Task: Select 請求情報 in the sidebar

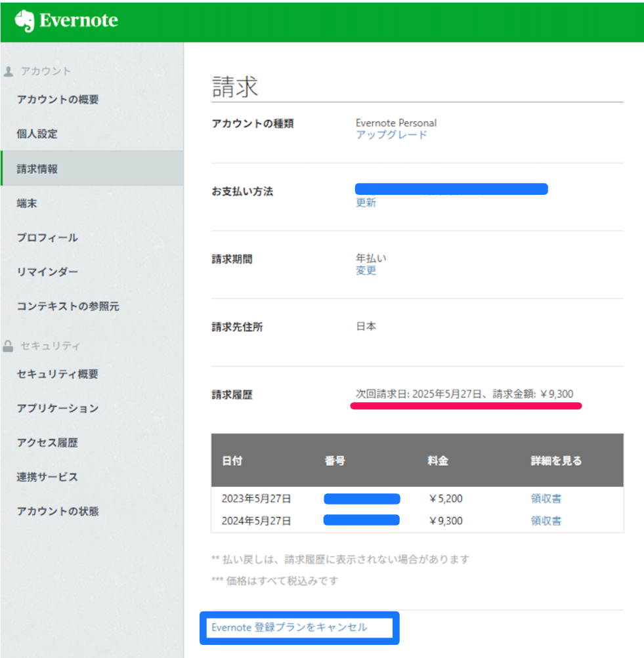Action: tap(92, 169)
